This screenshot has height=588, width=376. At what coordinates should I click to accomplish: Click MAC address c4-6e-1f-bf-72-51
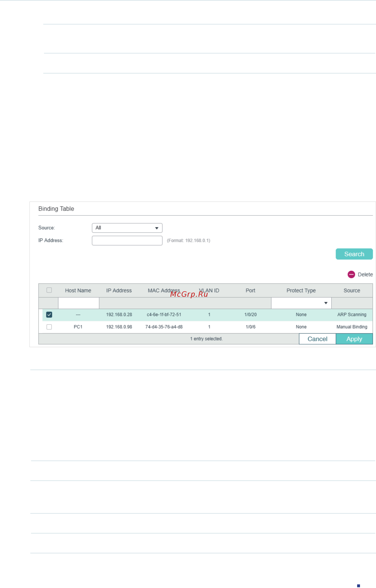(164, 314)
